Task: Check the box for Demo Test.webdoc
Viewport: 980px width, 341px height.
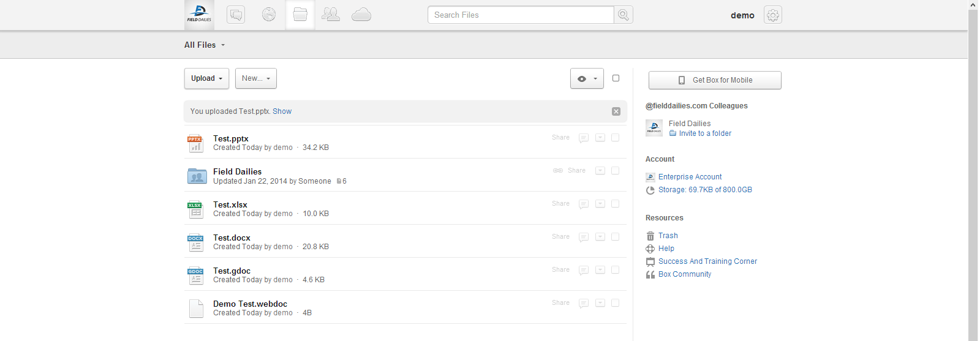Action: point(616,303)
